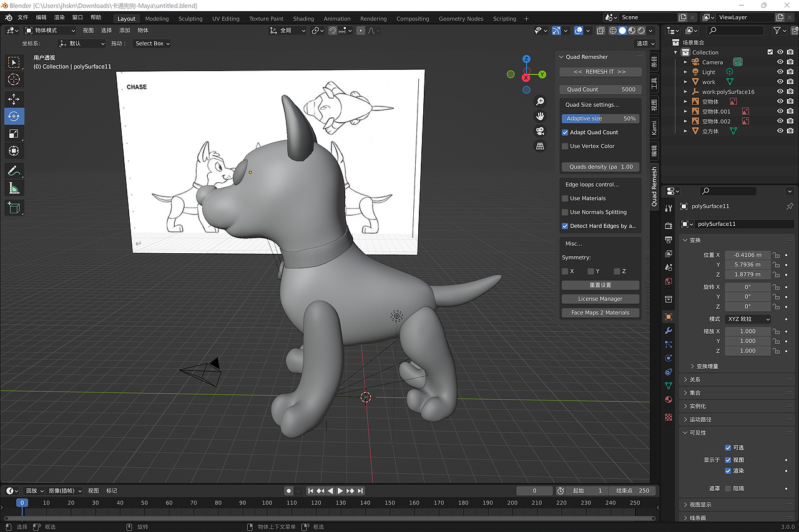
Task: Open the coordinate system dropdown
Action: click(82, 44)
